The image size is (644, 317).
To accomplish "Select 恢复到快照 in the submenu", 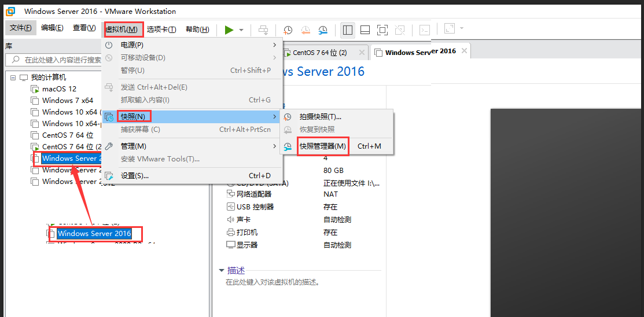I will tap(337, 130).
